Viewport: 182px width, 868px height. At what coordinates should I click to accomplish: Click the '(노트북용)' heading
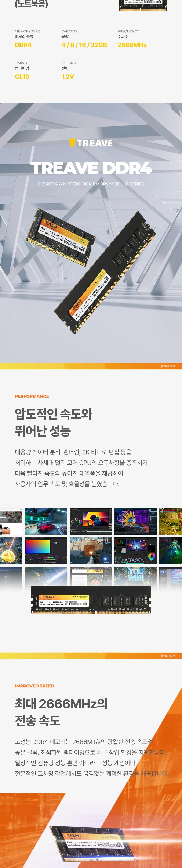[31, 4]
